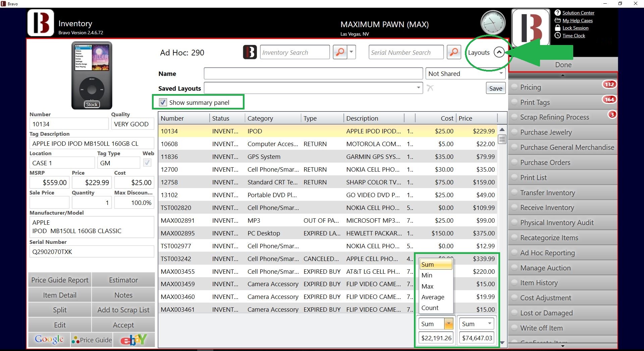Click the Serial Number Search field

[406, 52]
